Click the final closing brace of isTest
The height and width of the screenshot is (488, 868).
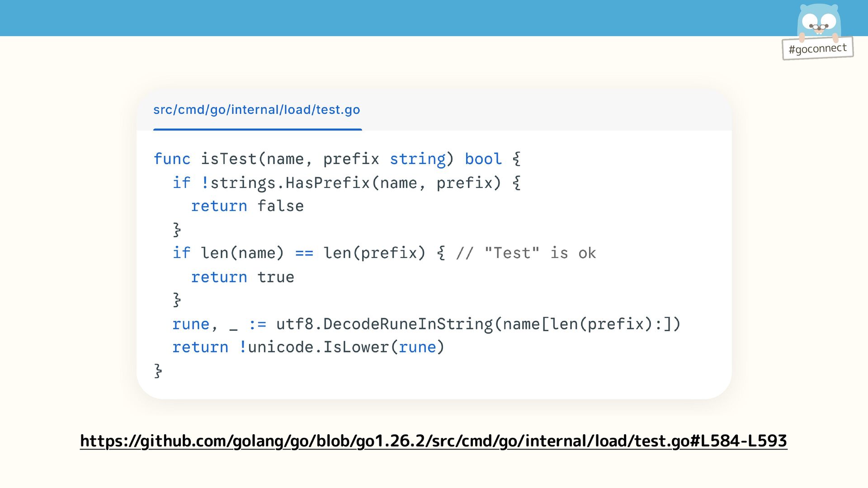pos(158,371)
